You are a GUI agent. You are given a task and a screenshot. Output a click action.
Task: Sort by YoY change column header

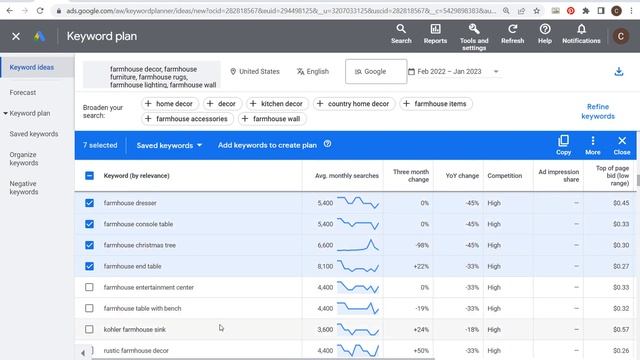point(462,176)
